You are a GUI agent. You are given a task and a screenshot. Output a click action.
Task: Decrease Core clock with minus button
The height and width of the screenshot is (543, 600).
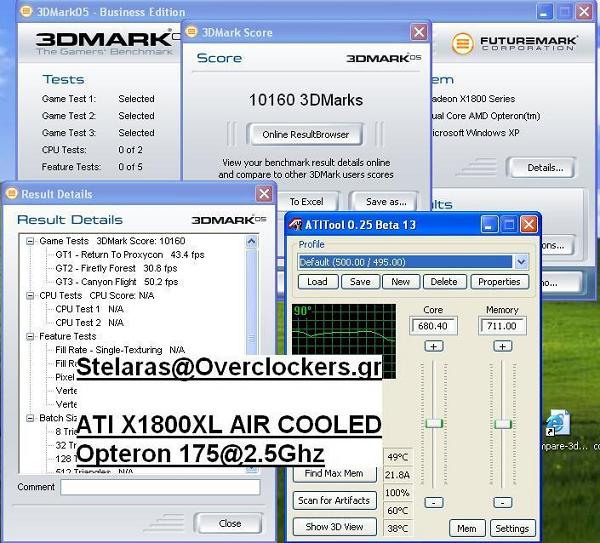click(434, 502)
